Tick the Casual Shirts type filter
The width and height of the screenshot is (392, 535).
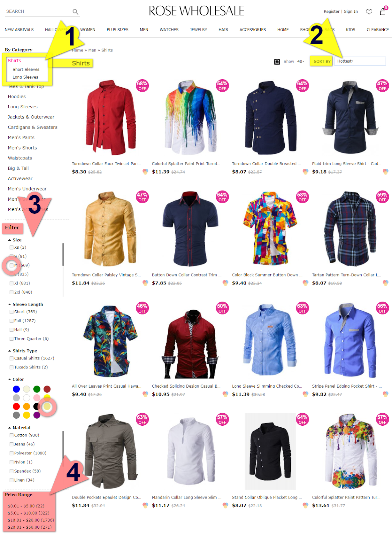(12, 358)
